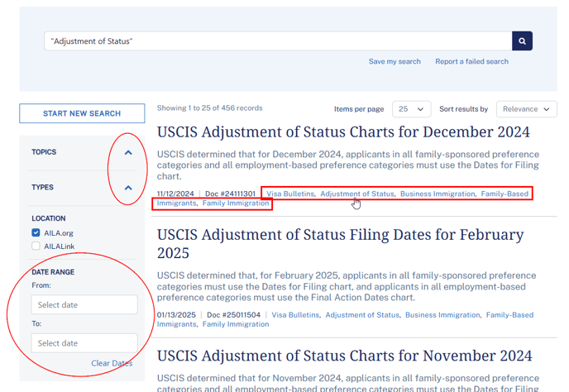Collapse the Types filter section
The image size is (569, 392).
[x=128, y=188]
